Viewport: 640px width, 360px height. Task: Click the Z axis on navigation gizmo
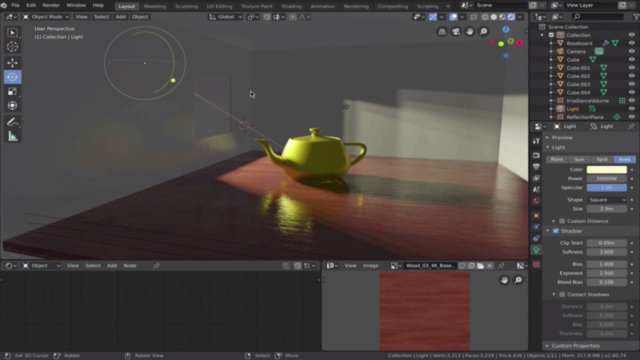pyautogui.click(x=506, y=29)
